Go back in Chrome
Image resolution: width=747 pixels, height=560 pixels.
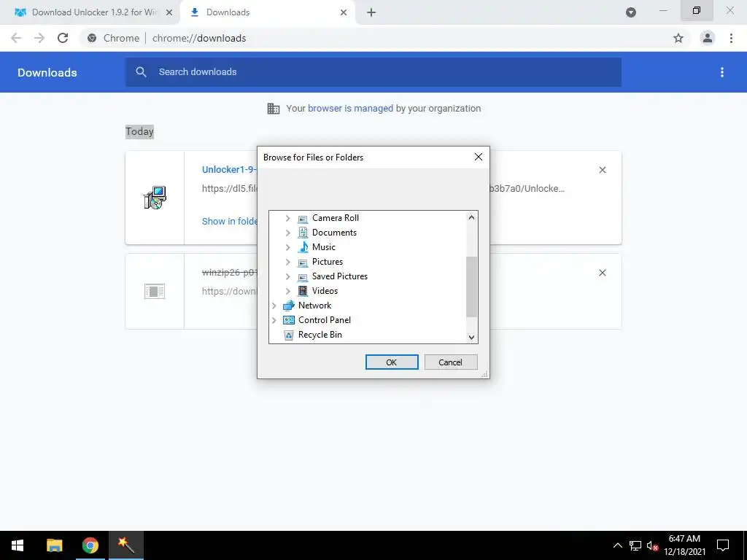pos(16,38)
